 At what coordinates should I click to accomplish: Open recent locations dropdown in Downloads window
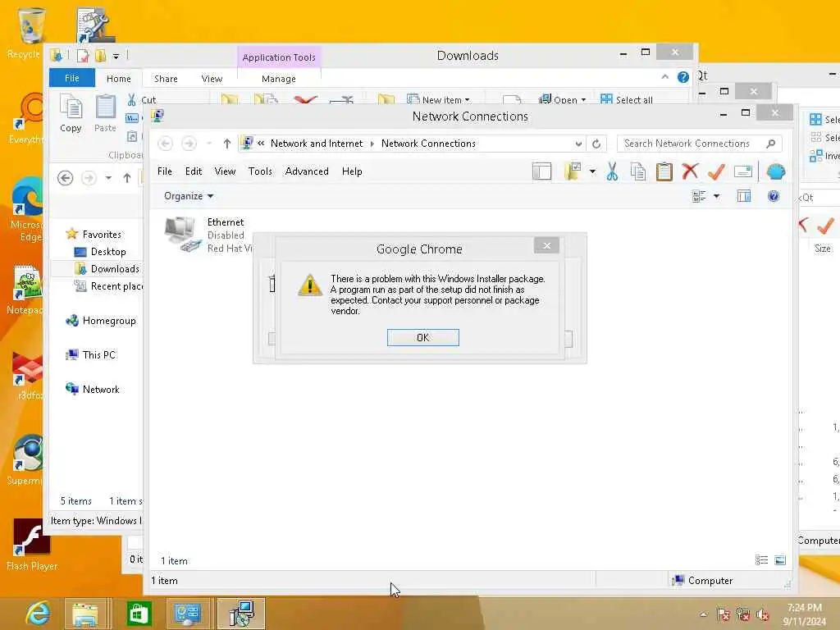[x=108, y=178]
